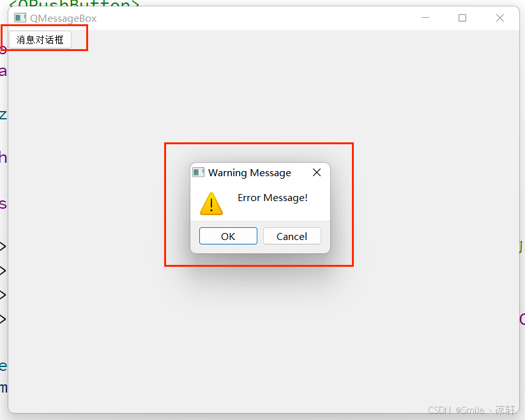Close the Warning Message dialog
Image resolution: width=525 pixels, height=420 pixels.
[x=317, y=172]
